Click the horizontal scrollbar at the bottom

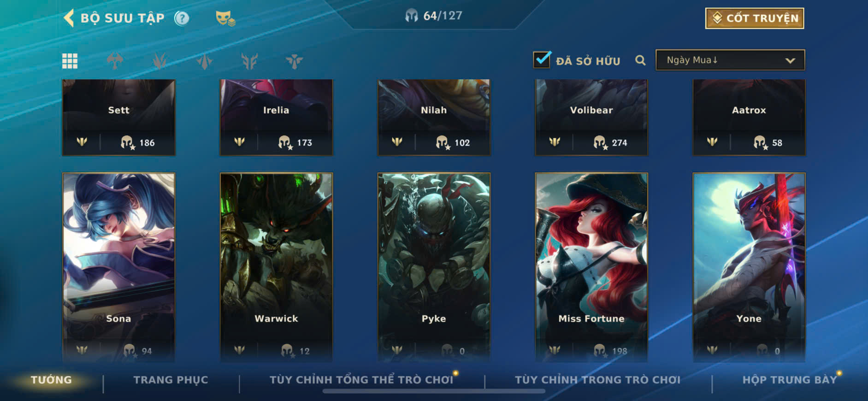[x=434, y=391]
